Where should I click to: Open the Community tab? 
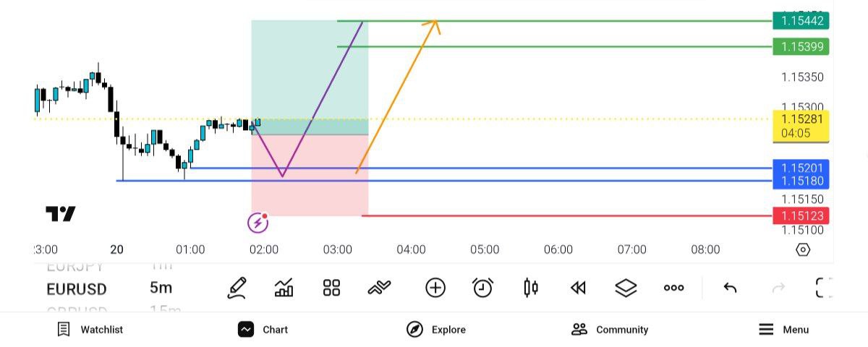[610, 330]
